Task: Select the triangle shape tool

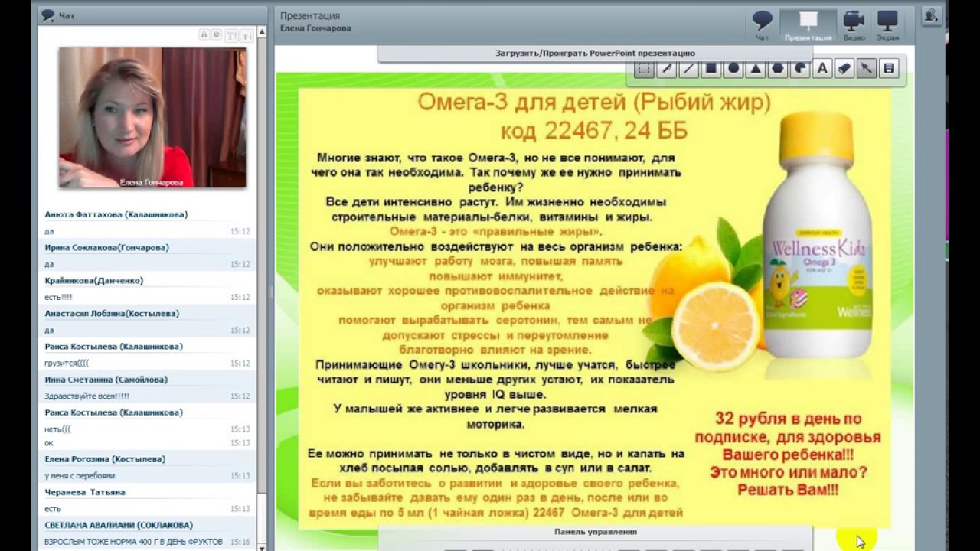Action: pyautogui.click(x=755, y=69)
